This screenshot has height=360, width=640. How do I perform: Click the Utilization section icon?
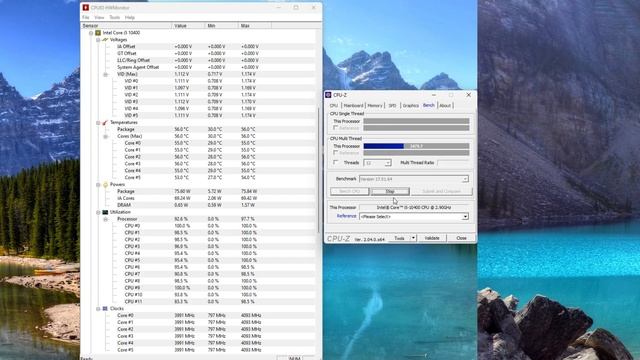(105, 212)
